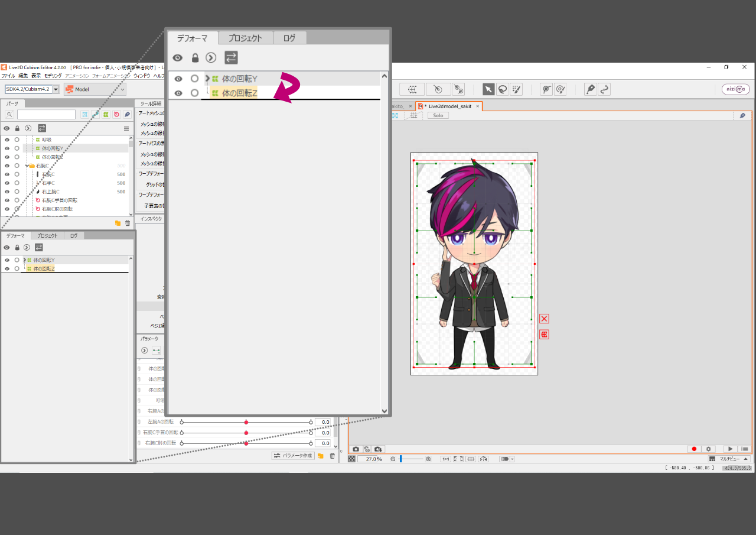Select the arrow selection tool

488,89
